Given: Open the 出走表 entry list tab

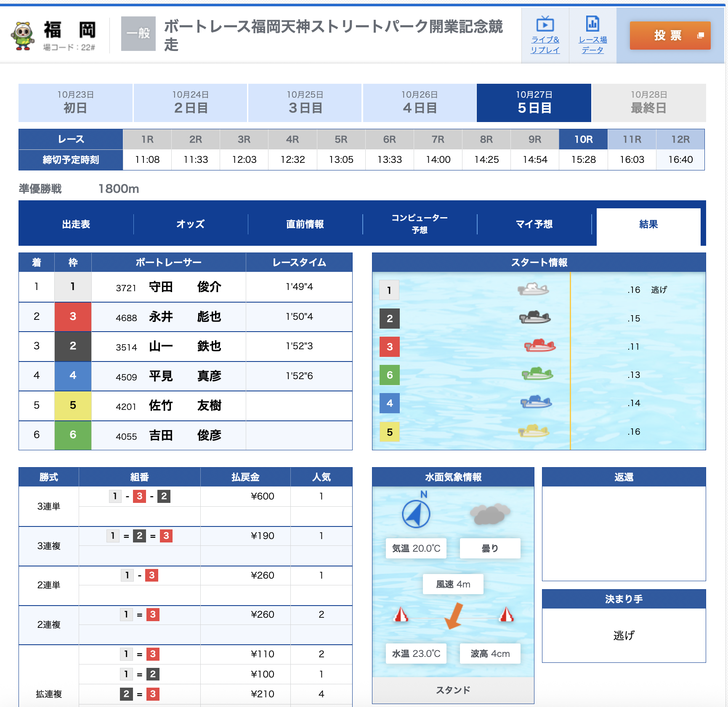Looking at the screenshot, I should click(x=76, y=224).
